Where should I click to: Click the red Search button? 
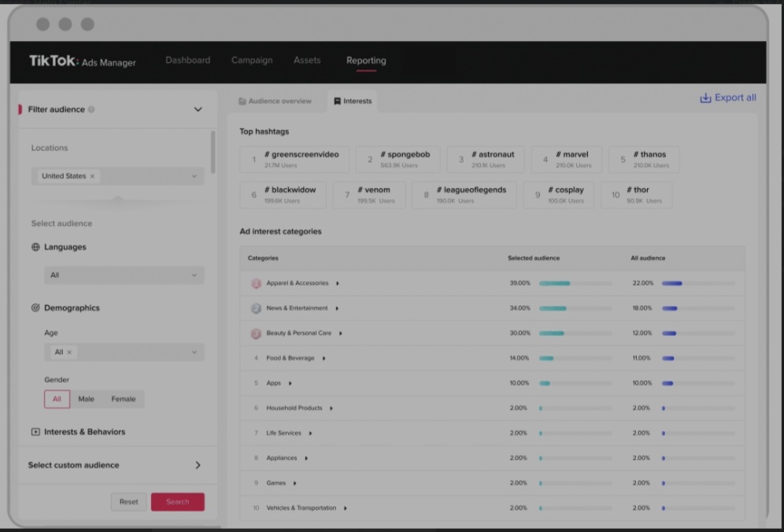tap(178, 502)
